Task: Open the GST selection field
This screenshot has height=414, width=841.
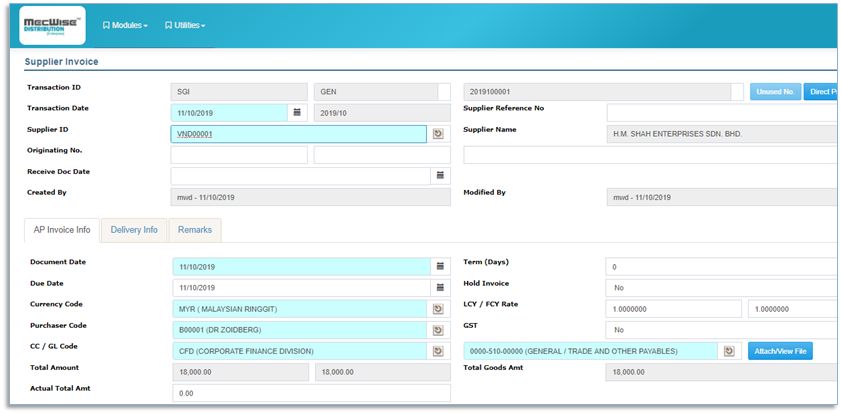Action: tap(720, 329)
